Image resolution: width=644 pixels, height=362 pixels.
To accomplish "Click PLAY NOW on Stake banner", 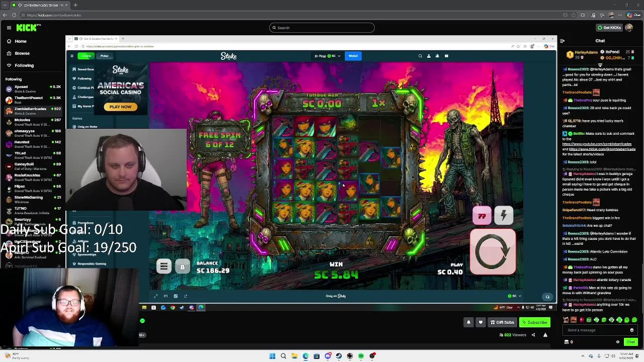I will tap(120, 107).
